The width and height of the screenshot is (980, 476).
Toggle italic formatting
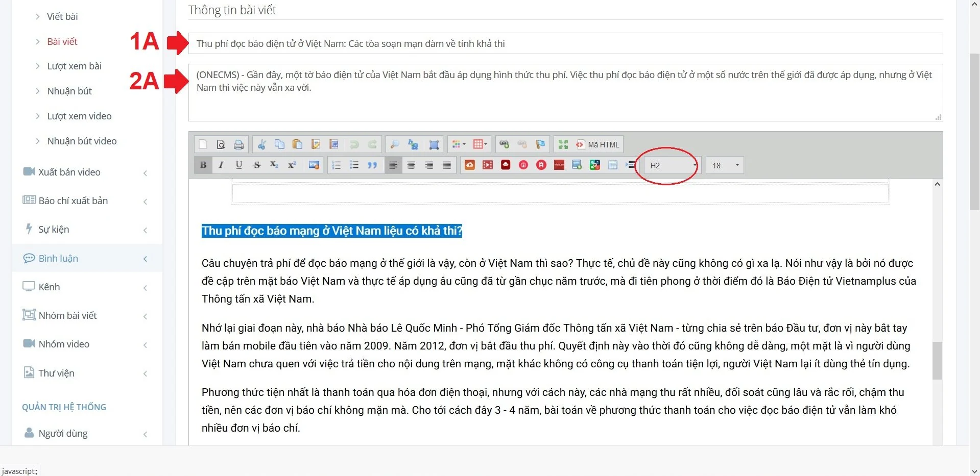coord(221,165)
